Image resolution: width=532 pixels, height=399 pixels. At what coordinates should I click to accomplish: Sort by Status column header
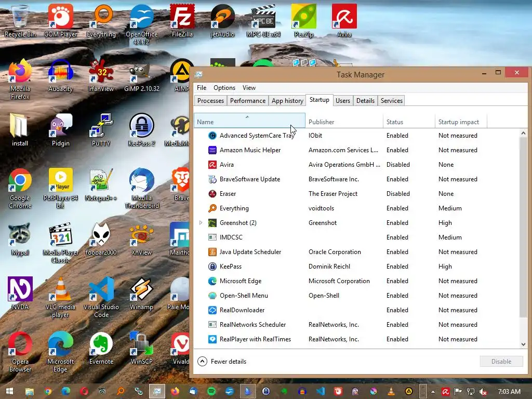coord(409,122)
